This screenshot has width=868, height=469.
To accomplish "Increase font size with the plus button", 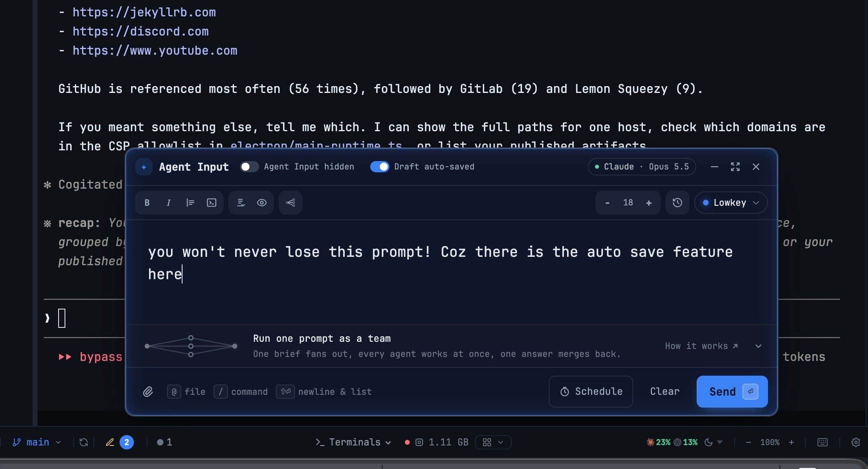I will click(x=649, y=203).
